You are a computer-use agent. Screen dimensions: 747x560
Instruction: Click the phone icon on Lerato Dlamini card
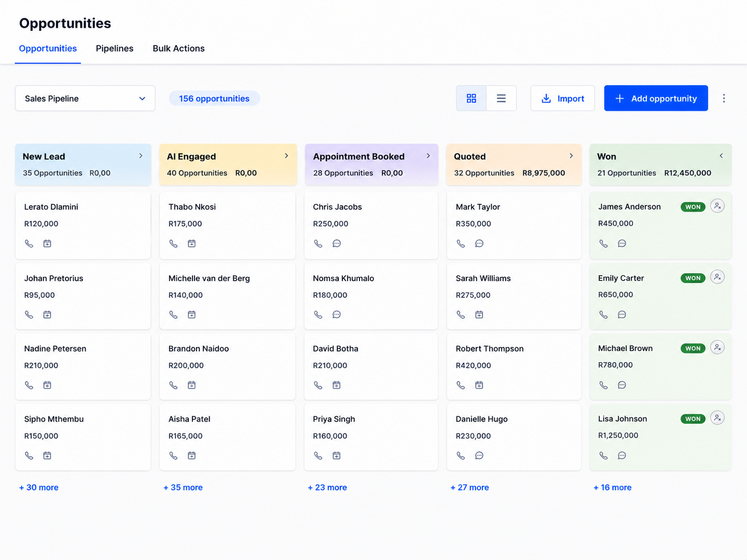coord(29,243)
